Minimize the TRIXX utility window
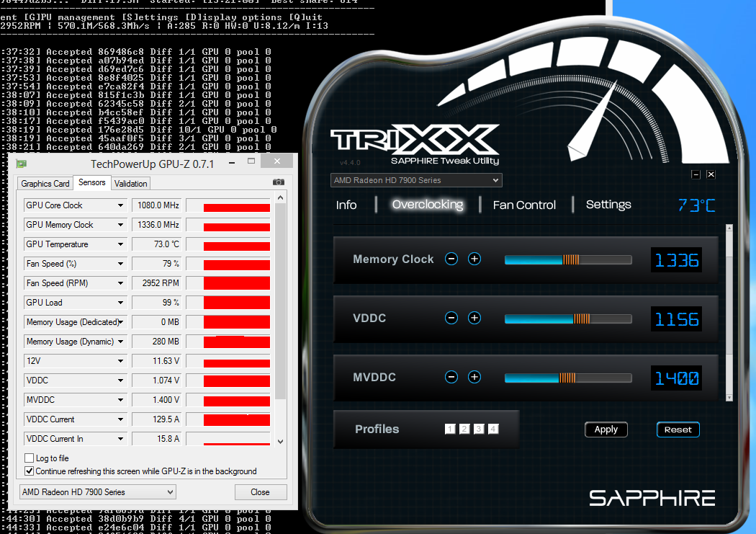756x534 pixels. (696, 174)
